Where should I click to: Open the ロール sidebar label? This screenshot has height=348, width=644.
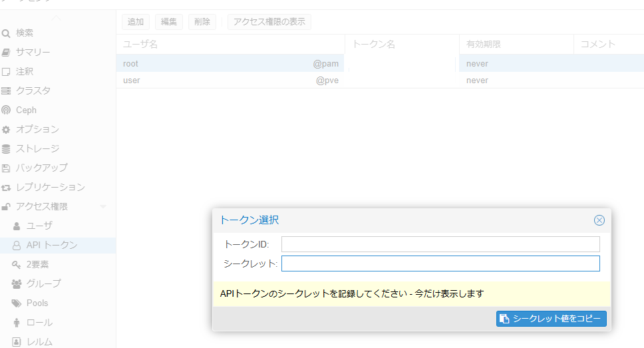(40, 322)
